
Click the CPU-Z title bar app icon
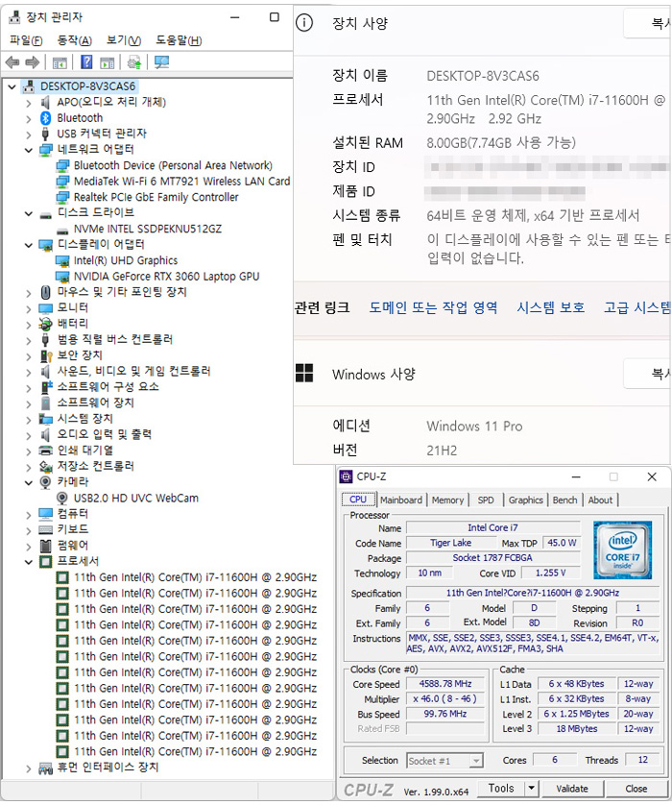tap(347, 476)
